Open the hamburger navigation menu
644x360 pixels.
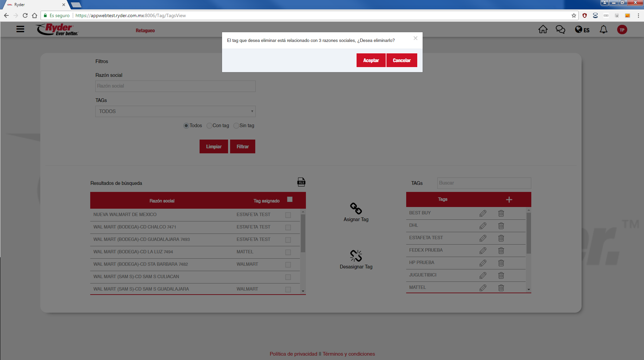pyautogui.click(x=20, y=29)
